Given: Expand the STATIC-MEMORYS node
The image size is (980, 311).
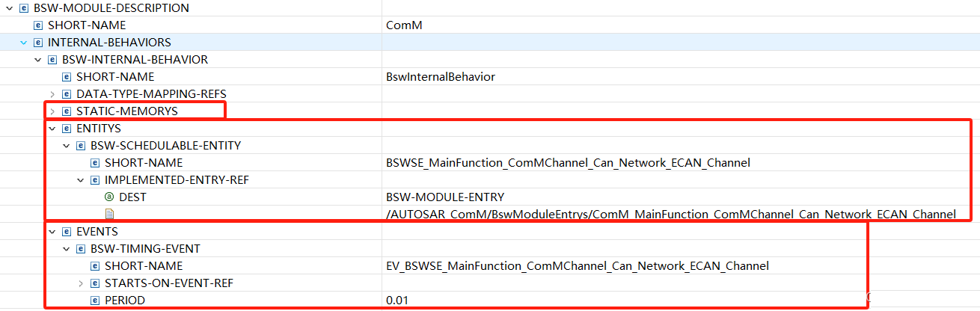Looking at the screenshot, I should 52,111.
